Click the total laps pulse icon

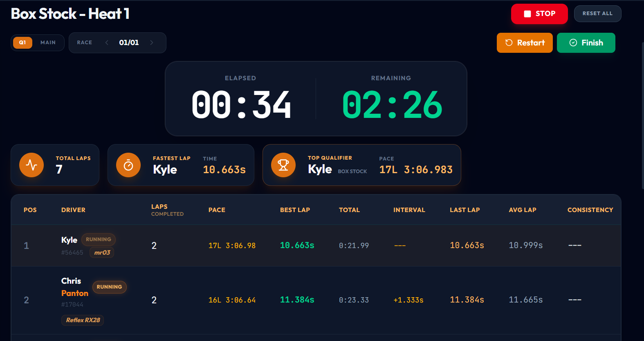[31, 165]
